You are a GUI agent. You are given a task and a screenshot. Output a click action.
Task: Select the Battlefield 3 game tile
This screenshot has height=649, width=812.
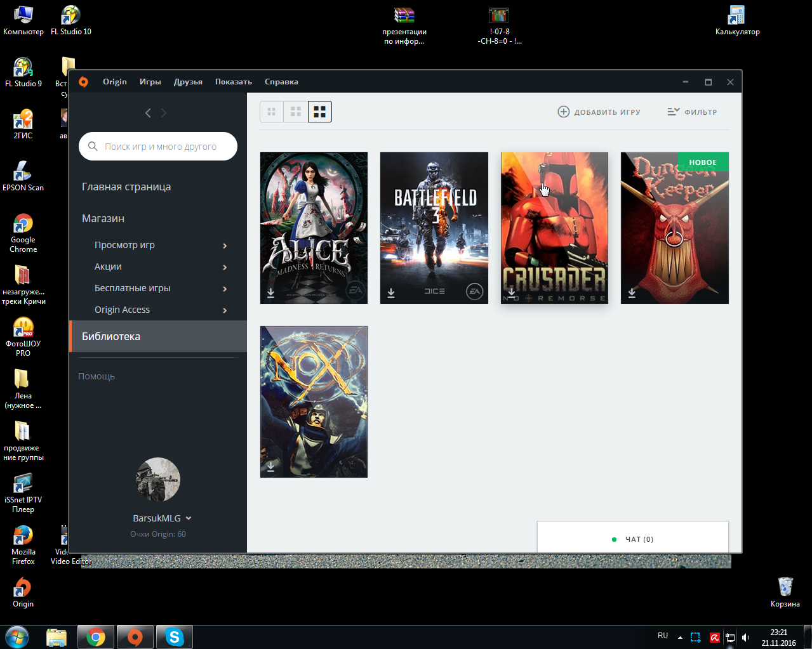point(434,228)
